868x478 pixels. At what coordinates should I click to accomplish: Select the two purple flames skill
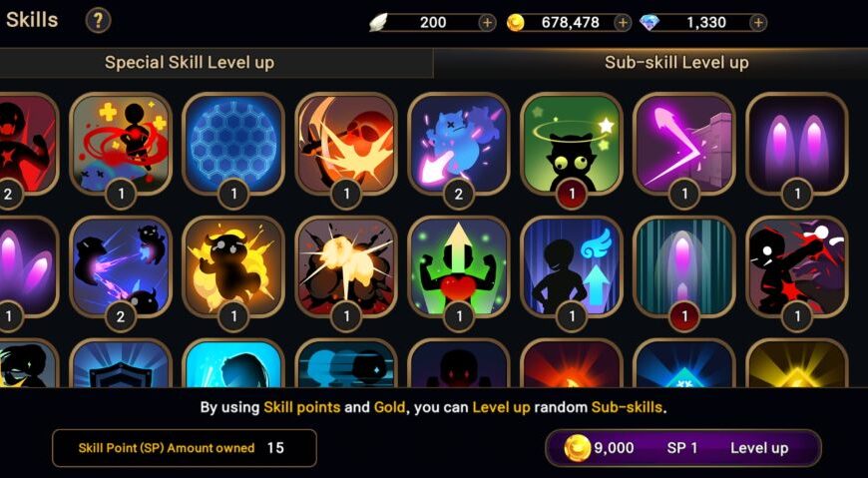point(797,144)
